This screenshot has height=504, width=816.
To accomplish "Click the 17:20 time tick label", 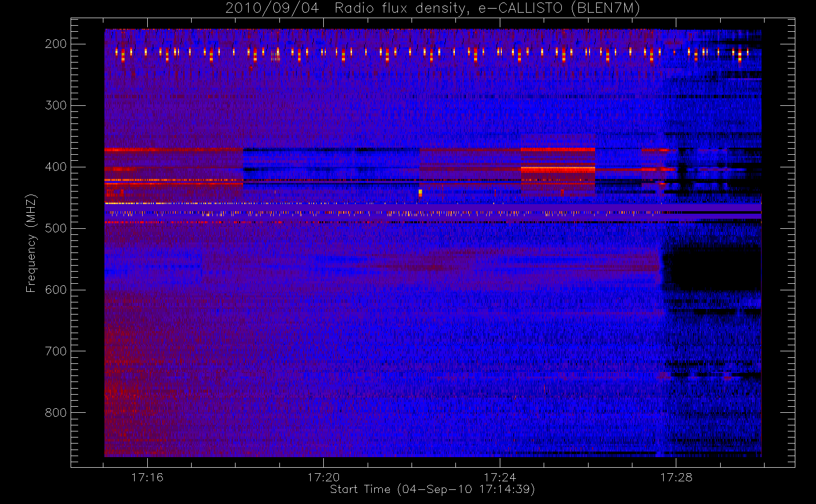I will (x=323, y=477).
